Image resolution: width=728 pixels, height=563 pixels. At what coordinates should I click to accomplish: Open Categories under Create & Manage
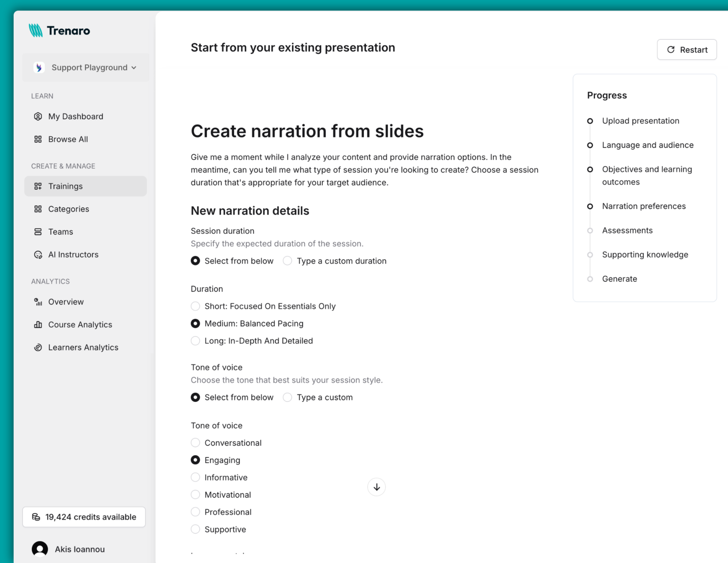tap(69, 209)
